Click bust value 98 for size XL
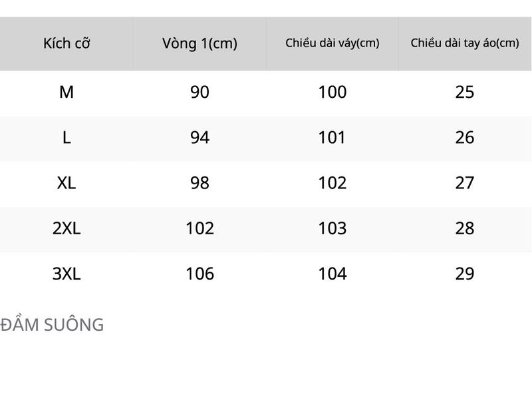 click(199, 183)
